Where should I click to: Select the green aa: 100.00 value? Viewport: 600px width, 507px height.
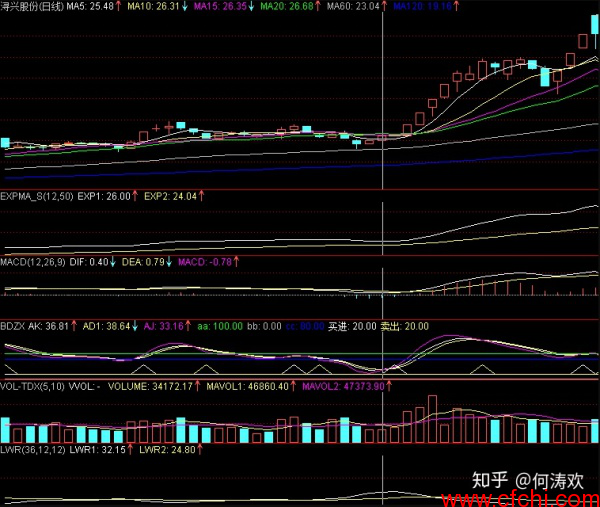[x=220, y=326]
